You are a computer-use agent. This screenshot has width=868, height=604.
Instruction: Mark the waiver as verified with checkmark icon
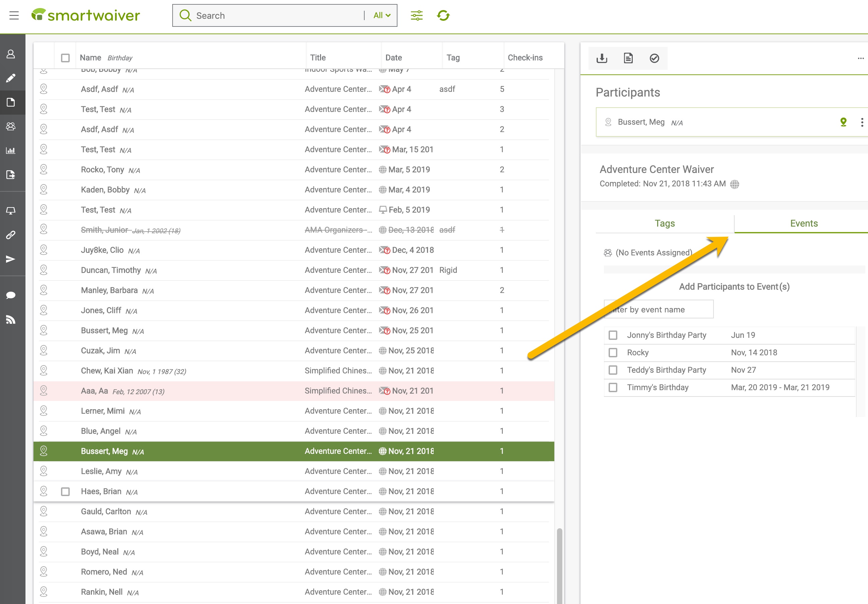pos(654,58)
